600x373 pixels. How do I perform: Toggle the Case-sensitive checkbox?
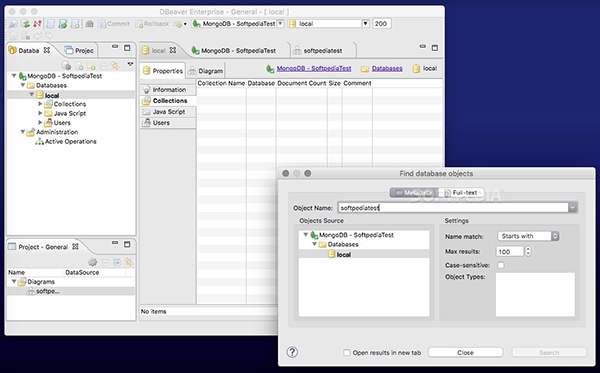(x=501, y=265)
